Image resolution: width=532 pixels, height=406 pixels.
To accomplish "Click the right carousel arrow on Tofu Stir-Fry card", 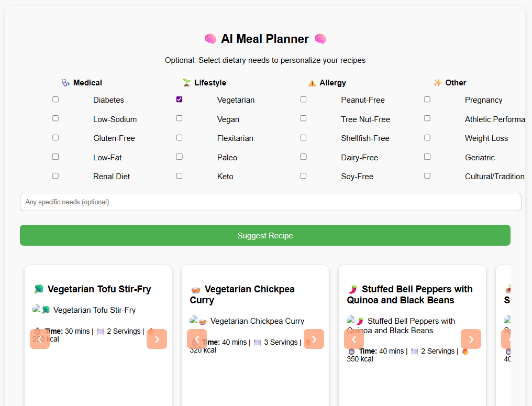I will [x=157, y=339].
